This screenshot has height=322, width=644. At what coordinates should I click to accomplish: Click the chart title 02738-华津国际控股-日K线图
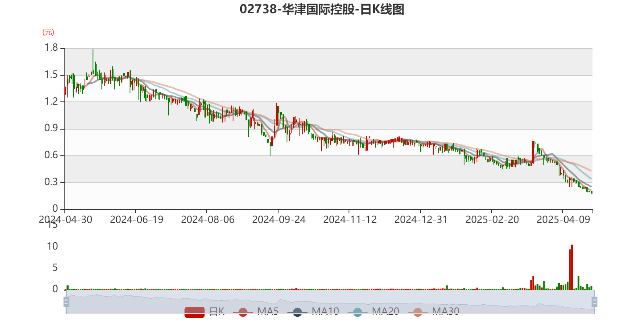click(x=322, y=9)
